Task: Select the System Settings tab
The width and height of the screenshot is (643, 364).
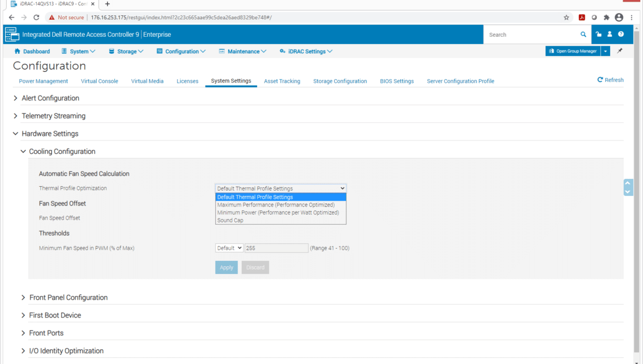Action: coord(231,81)
